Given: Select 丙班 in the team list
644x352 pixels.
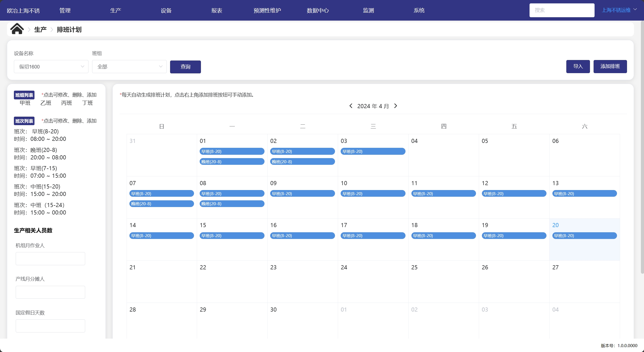Looking at the screenshot, I should pyautogui.click(x=67, y=103).
